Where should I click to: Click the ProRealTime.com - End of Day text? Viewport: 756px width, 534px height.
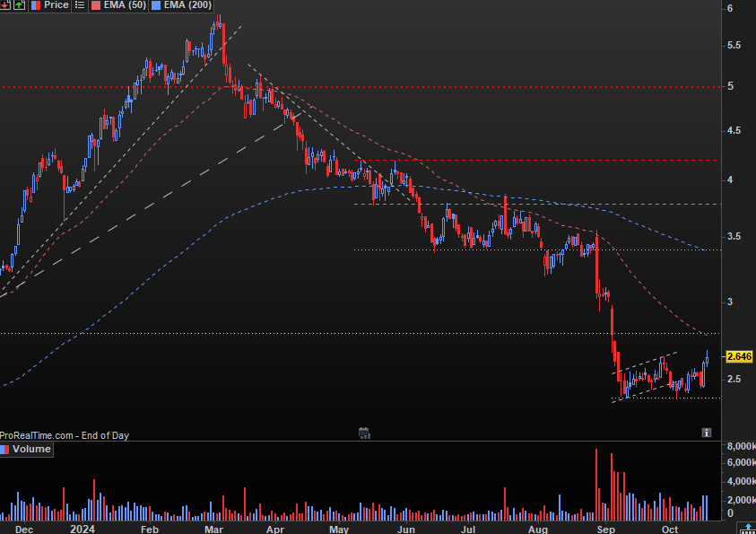coord(65,435)
